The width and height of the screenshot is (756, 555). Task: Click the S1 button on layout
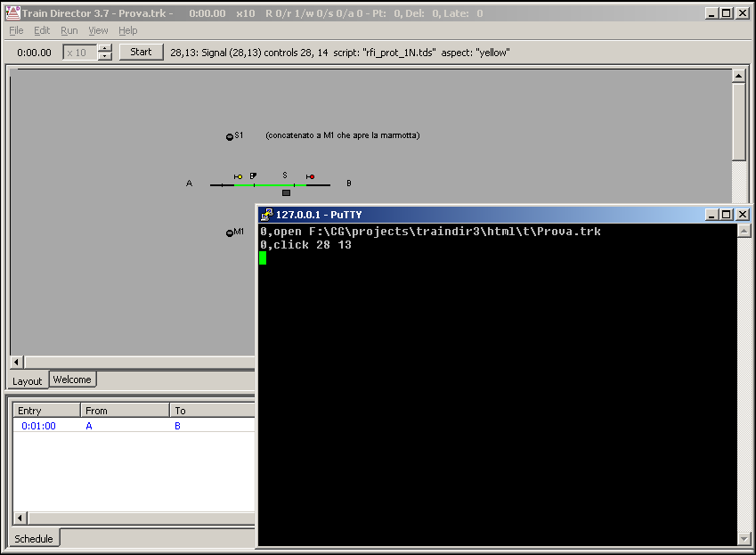point(229,136)
